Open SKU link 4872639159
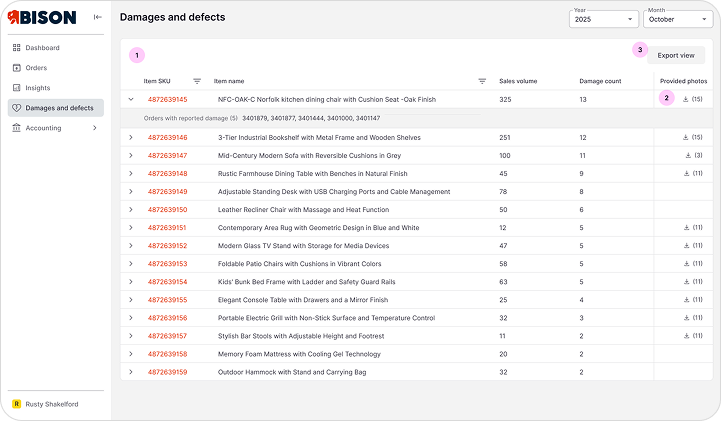721x421 pixels. pyautogui.click(x=167, y=372)
